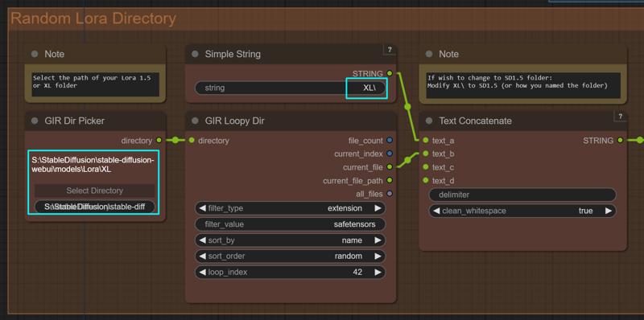
Task: Toggle clean_whitespace with right arrow
Action: pyautogui.click(x=609, y=211)
